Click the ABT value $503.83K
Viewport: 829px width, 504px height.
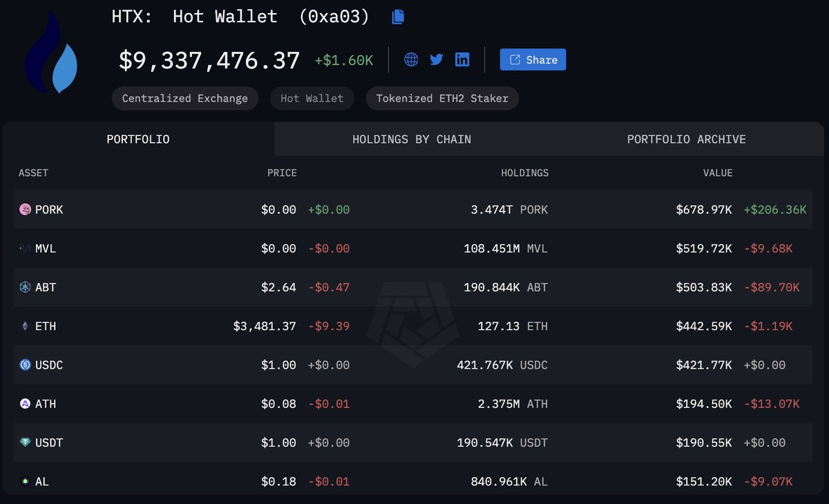pos(705,287)
